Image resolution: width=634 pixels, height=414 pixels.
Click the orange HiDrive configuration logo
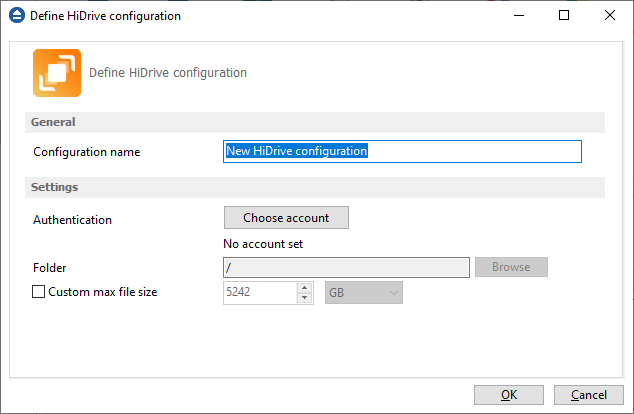coord(57,73)
